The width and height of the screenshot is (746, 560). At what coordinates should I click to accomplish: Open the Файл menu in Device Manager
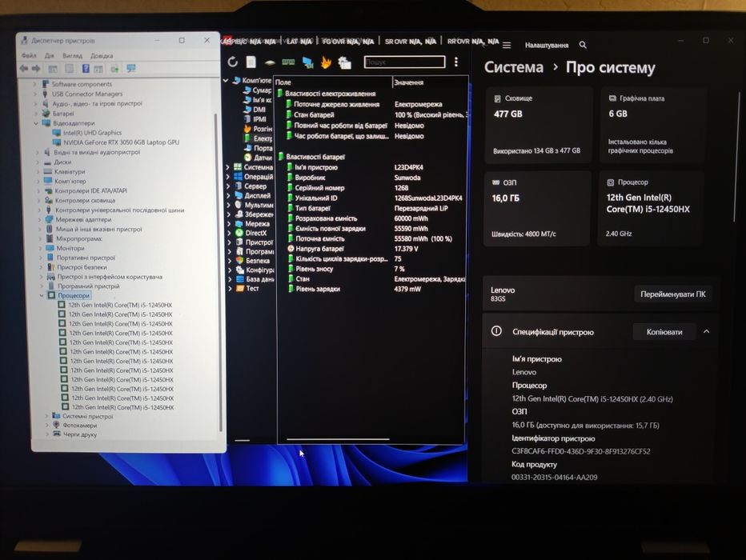pos(29,56)
